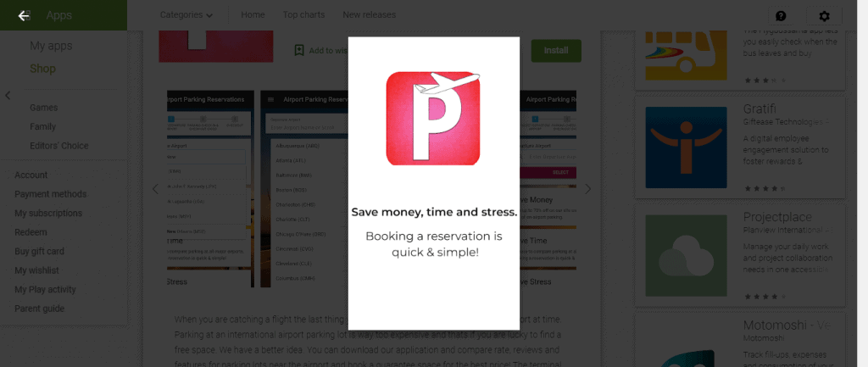Screen dimensions: 868x367
Task: Click the airport parking P logo image
Action: click(x=433, y=119)
